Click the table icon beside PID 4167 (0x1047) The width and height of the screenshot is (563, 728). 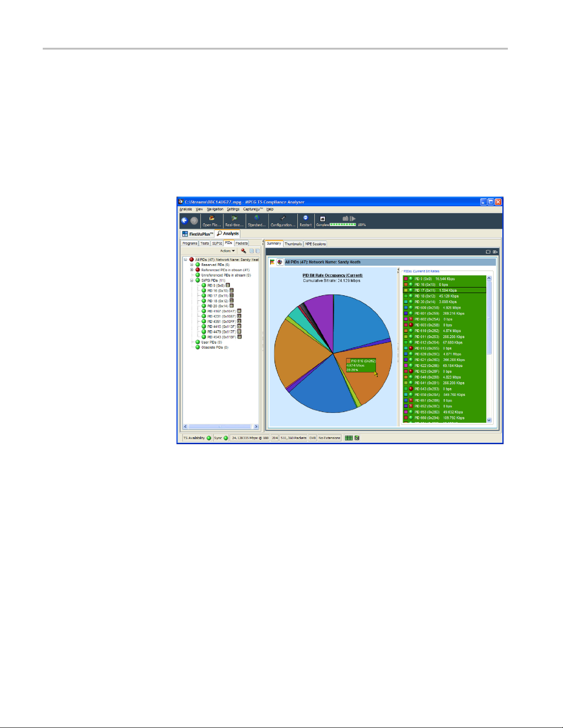[x=239, y=311]
